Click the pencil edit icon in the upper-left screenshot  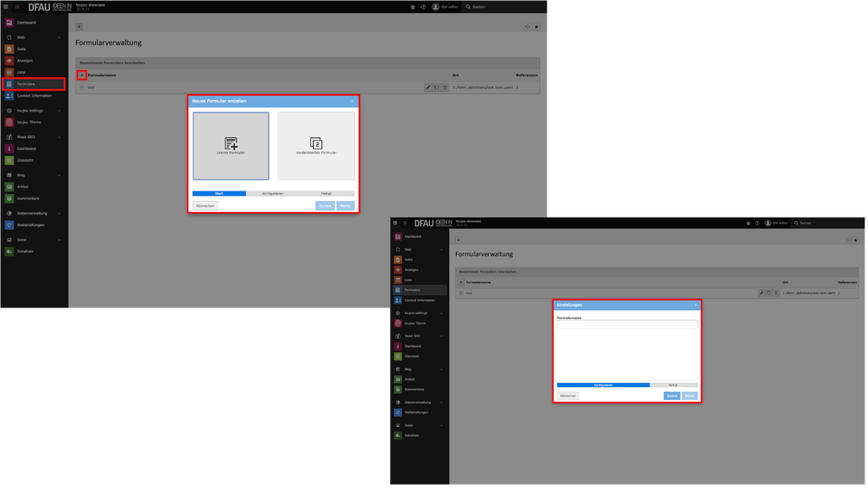tap(428, 87)
